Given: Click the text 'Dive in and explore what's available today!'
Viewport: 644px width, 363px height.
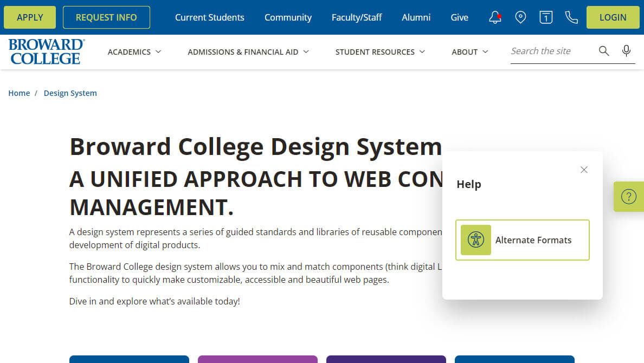Looking at the screenshot, I should point(154,301).
